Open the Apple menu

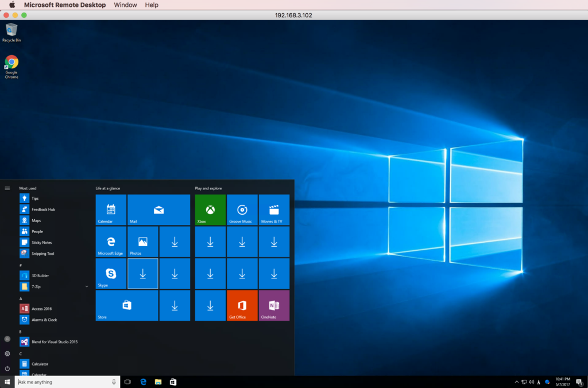(x=12, y=5)
